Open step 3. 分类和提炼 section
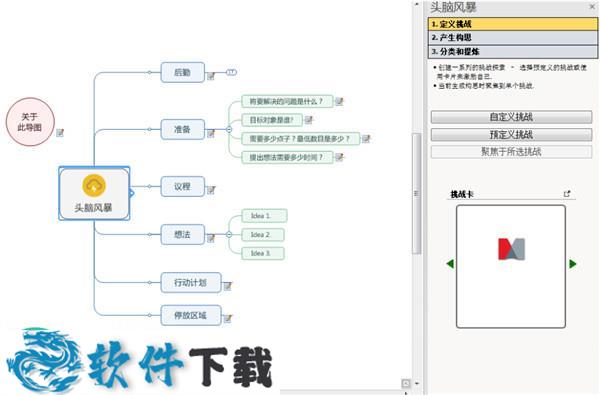The height and width of the screenshot is (395, 600). 512,51
